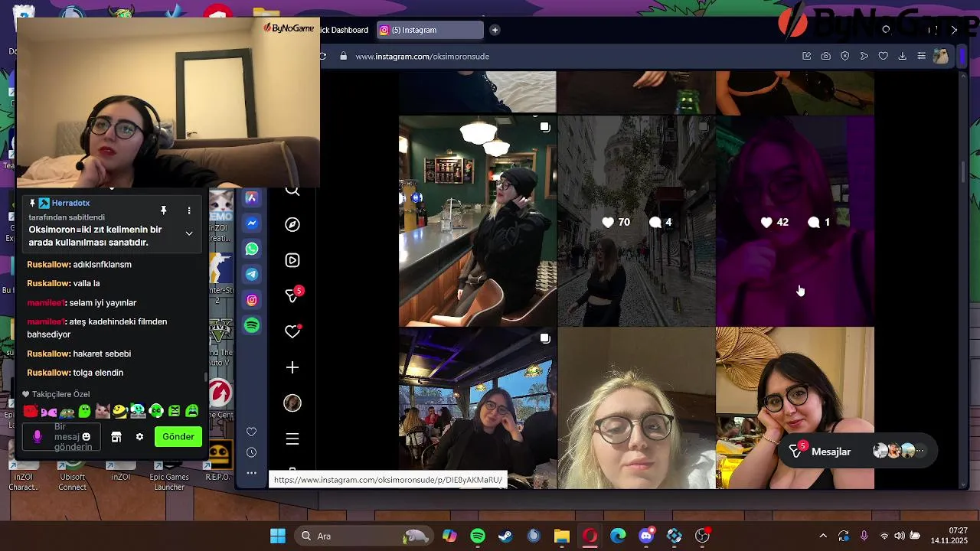The image size is (980, 551).
Task: Open Messenger in the Opera sidebar
Action: tap(252, 223)
